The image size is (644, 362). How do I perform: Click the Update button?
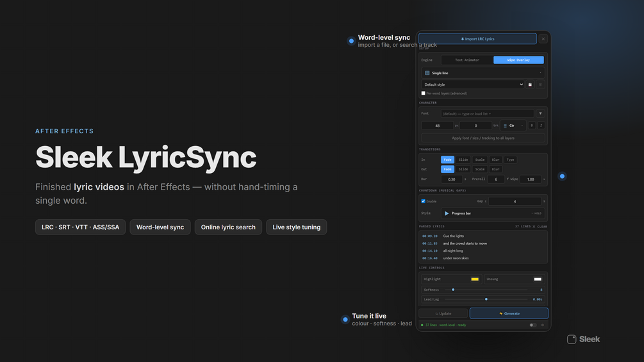point(443,313)
